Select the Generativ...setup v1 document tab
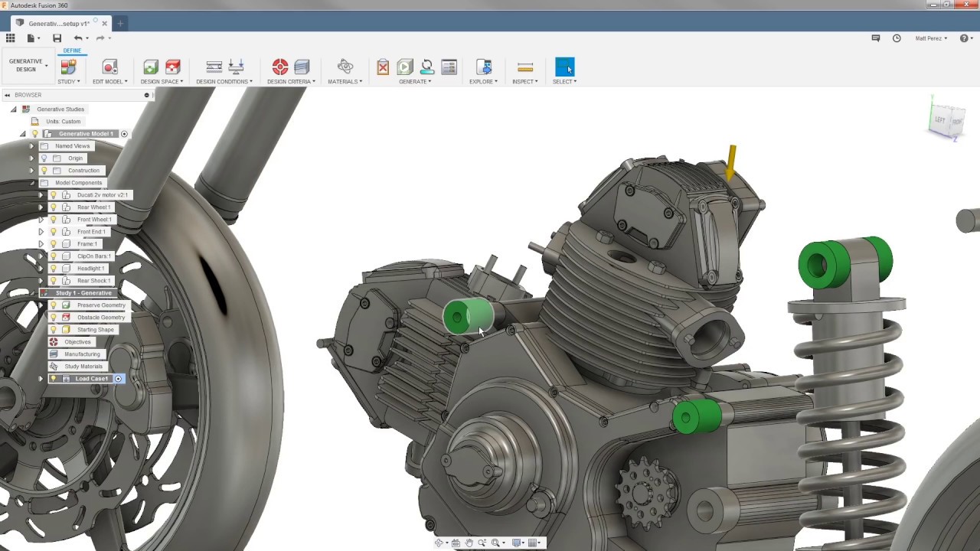Screen dimensions: 980x551 click(x=59, y=24)
